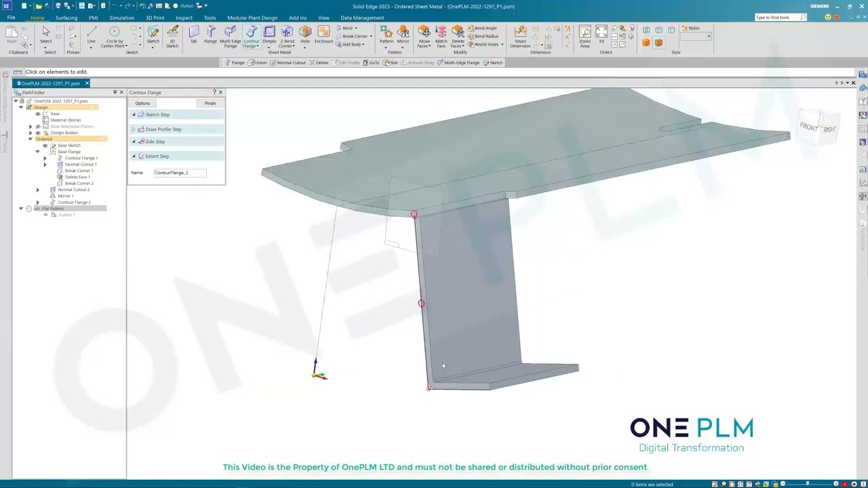Adjust the zoom slider in status bar
Screen dimensions: 868x488
(807, 484)
